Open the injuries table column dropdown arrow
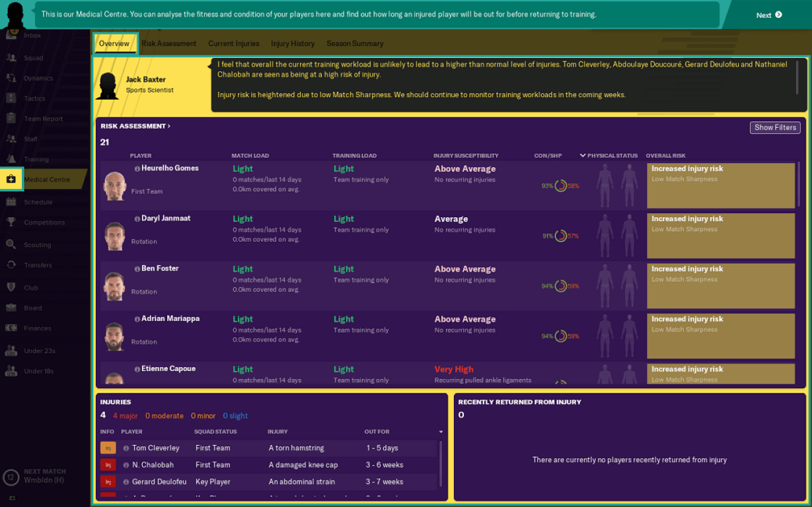 coord(441,432)
